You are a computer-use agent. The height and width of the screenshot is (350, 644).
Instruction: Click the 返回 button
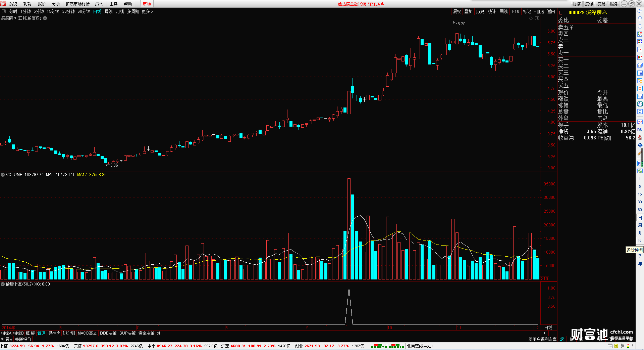coord(551,11)
